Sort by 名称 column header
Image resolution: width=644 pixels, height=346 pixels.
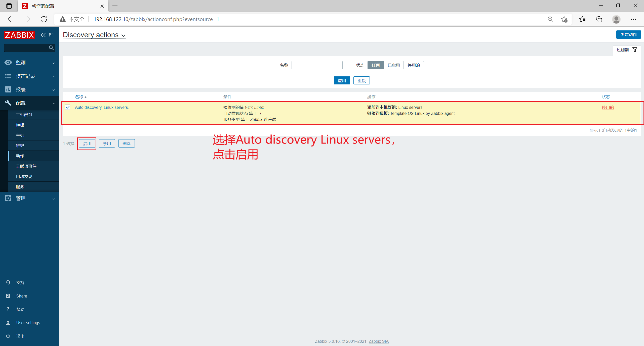tap(80, 97)
